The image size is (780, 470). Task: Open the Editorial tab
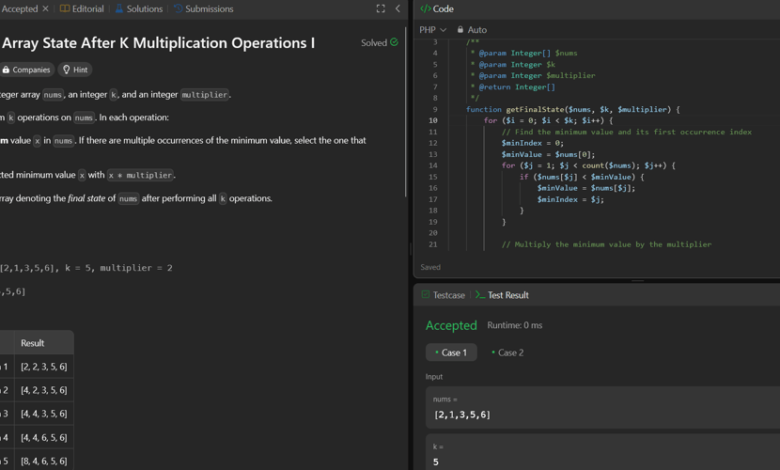[82, 8]
